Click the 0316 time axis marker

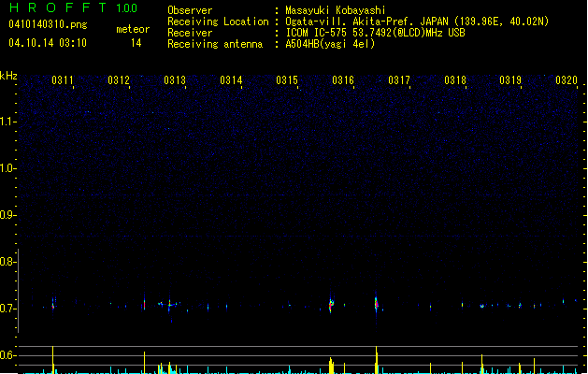click(343, 80)
